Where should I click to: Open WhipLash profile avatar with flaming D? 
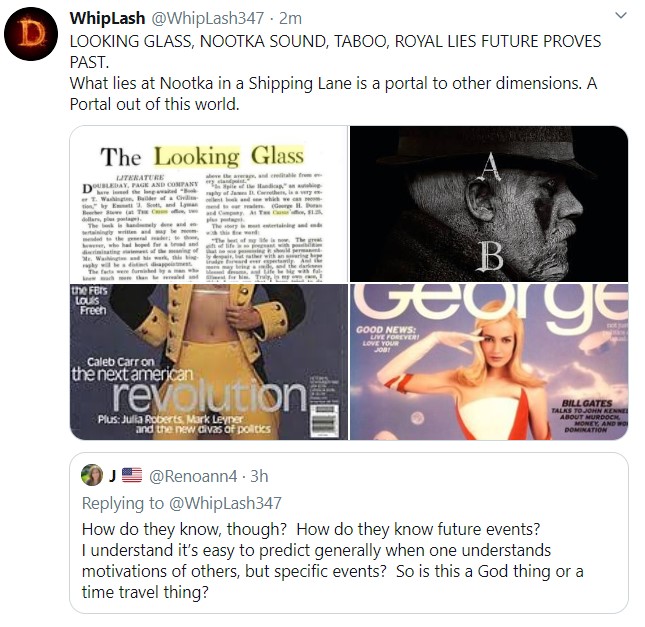(31, 34)
